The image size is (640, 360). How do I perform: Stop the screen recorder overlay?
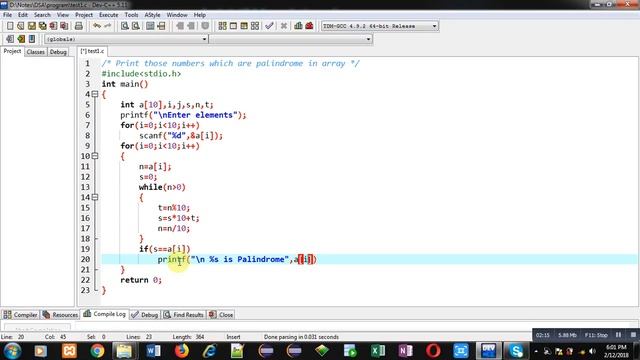tap(633, 335)
